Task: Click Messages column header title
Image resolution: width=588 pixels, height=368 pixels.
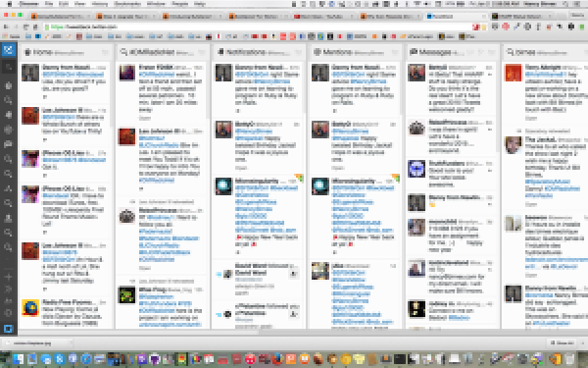Action: [434, 52]
